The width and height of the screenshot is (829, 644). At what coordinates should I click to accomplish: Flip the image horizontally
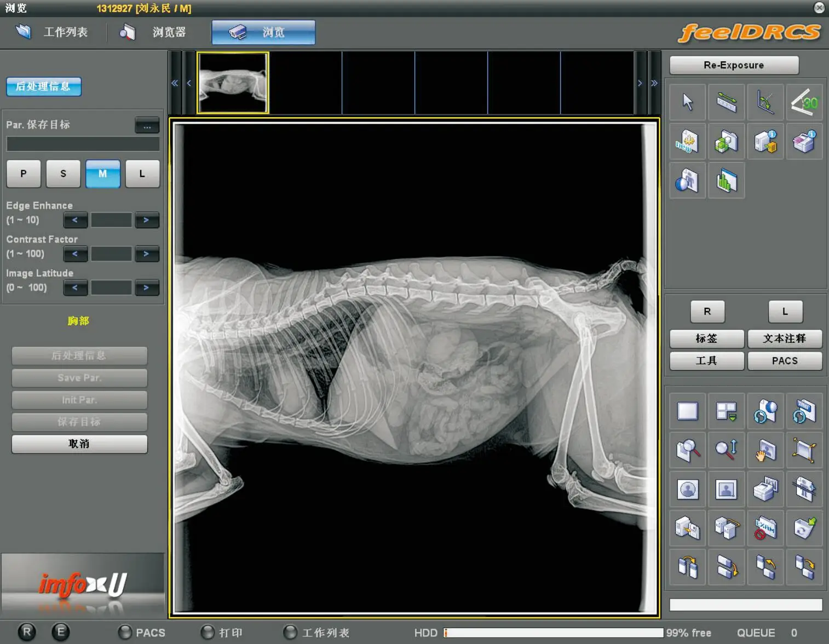688,567
